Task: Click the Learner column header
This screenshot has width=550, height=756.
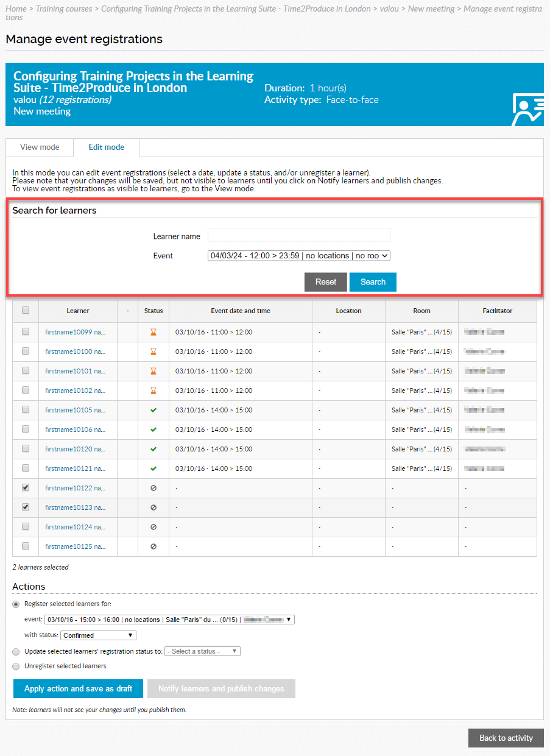Action: [78, 311]
